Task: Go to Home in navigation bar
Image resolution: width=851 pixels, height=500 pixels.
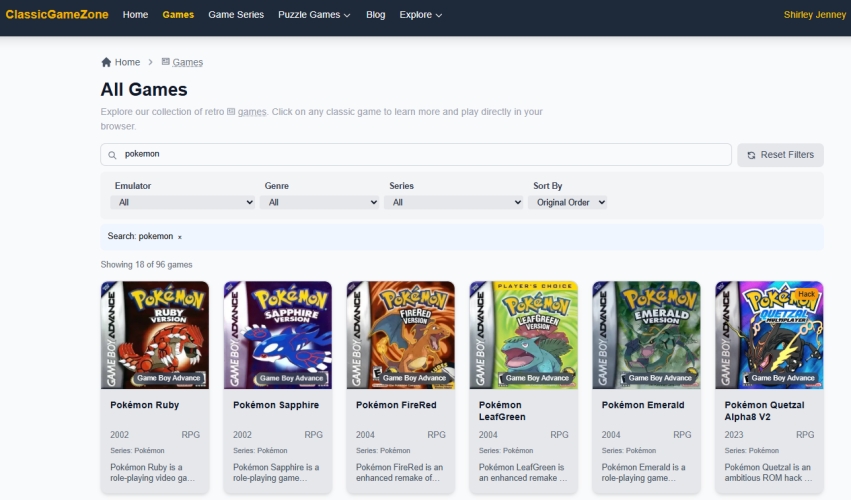Action: pos(135,15)
